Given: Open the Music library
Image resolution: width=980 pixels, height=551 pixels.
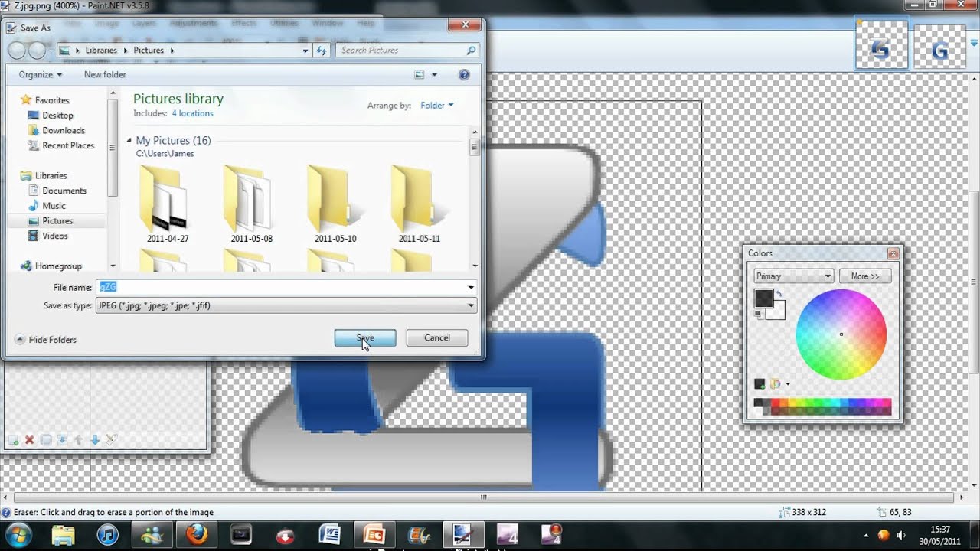Looking at the screenshot, I should coord(54,206).
